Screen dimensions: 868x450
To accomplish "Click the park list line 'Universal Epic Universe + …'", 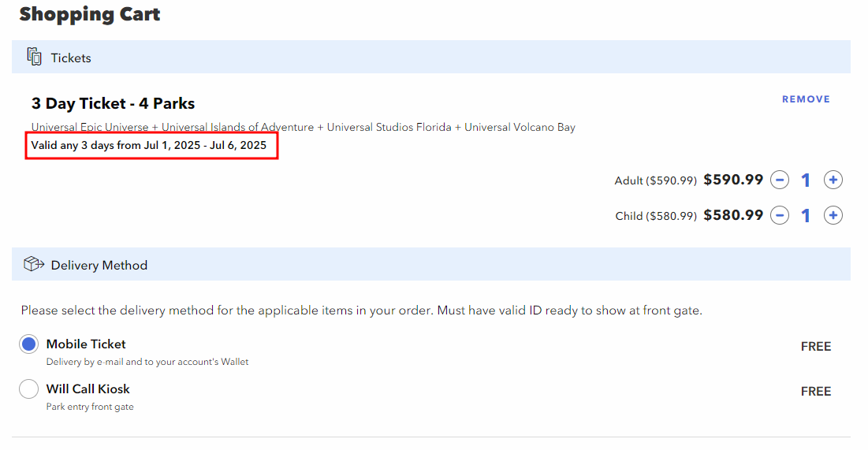I will [x=304, y=127].
